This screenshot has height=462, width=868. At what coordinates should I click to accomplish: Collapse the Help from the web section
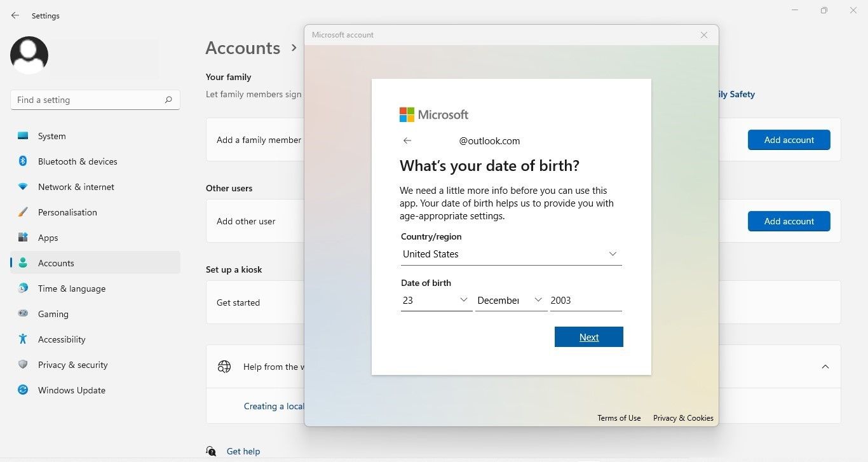[x=825, y=367]
